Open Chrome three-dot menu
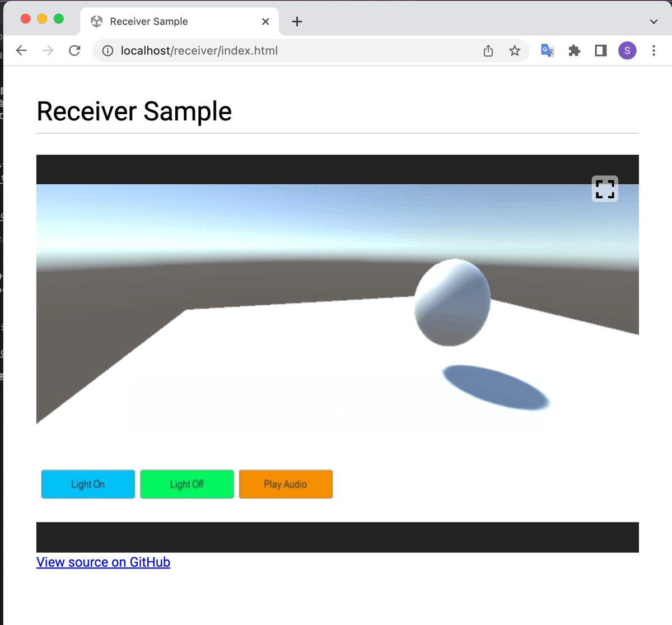672x625 pixels. click(x=654, y=50)
